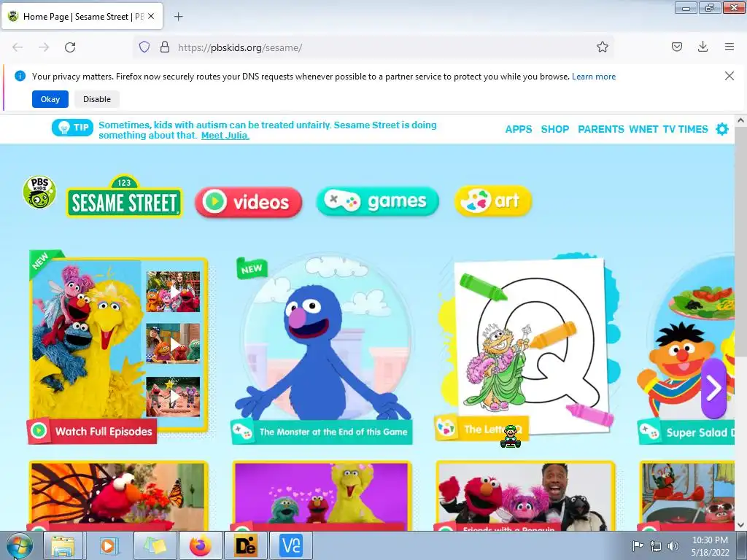
Task: Open the SHOP menu link
Action: (555, 129)
